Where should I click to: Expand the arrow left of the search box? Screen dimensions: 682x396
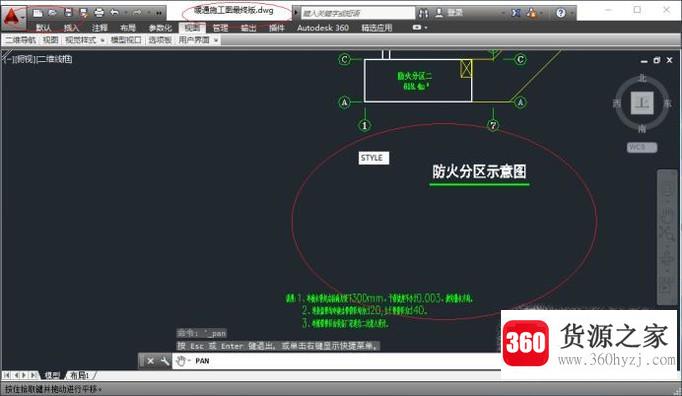(296, 13)
